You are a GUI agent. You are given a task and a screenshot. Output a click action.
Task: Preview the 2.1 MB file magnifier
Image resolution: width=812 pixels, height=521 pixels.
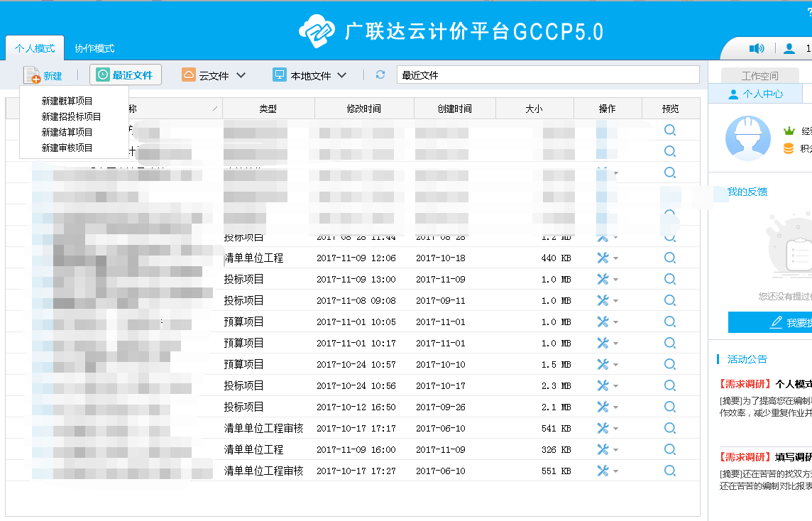670,407
